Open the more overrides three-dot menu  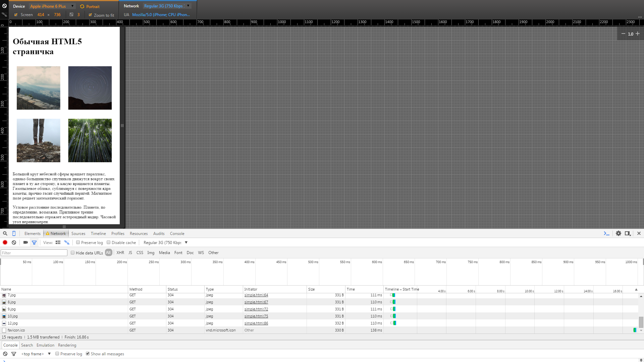click(640, 17)
